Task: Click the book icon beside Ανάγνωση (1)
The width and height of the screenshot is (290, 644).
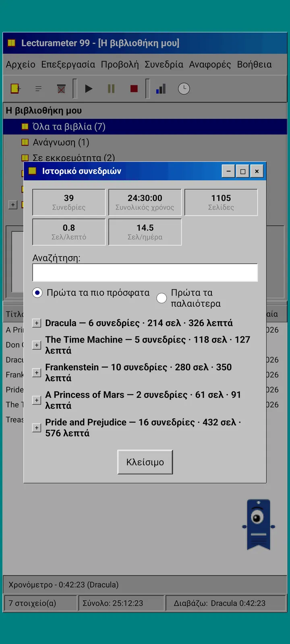Action: 25,142
